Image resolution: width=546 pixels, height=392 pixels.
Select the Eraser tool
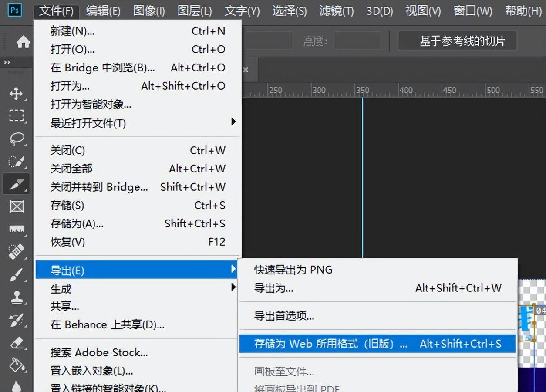pos(17,343)
